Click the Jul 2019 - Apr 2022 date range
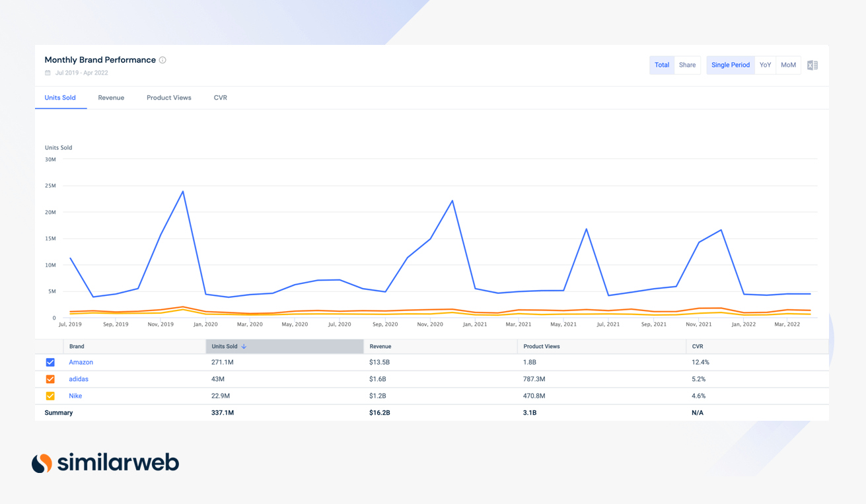The height and width of the screenshot is (504, 866). pos(82,73)
